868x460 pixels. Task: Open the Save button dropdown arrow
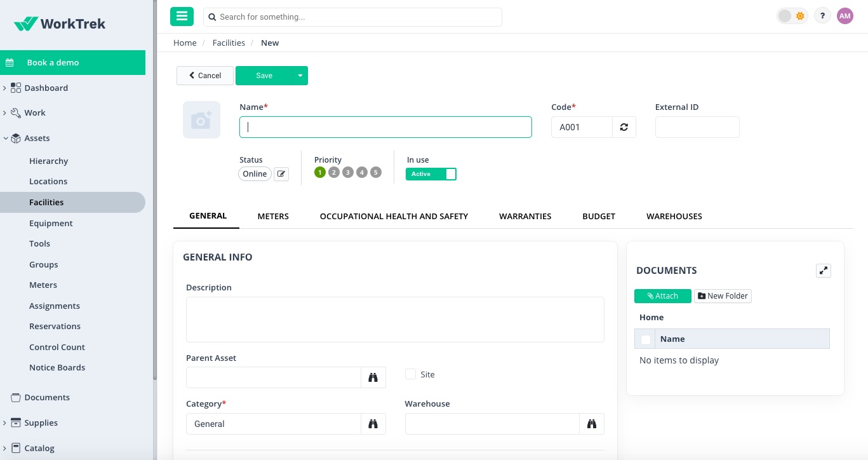(299, 75)
